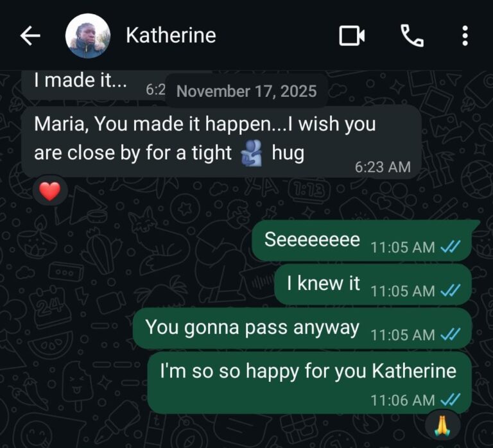493x448 pixels.
Task: Tap the Katherine contact name header
Action: coord(171,35)
